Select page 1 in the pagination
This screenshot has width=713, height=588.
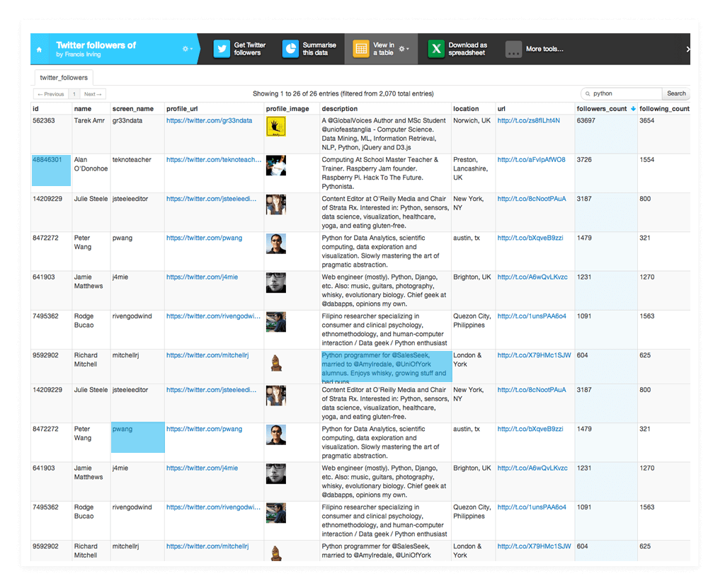pos(74,94)
